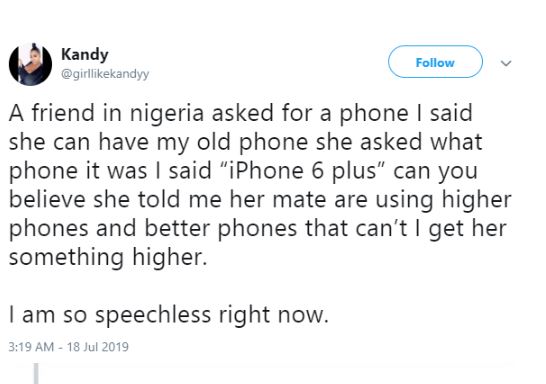The height and width of the screenshot is (384, 546).
Task: Open the Kandy display name link
Action: (x=85, y=55)
